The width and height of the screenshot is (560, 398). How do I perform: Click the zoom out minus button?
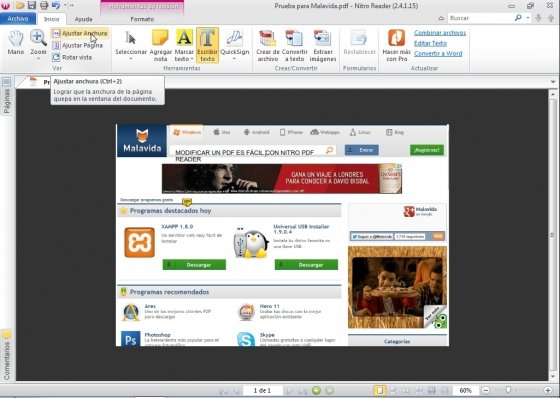click(485, 390)
